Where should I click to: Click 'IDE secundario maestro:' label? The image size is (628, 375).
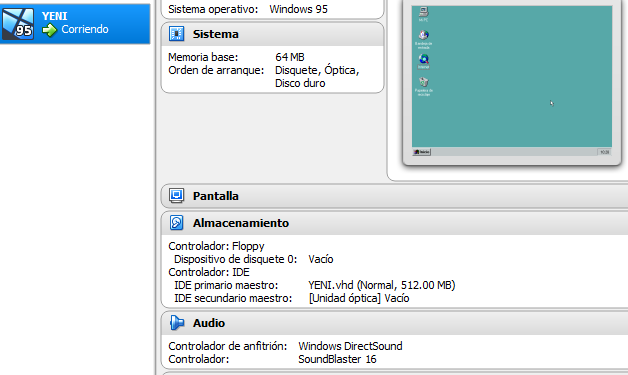pos(233,298)
